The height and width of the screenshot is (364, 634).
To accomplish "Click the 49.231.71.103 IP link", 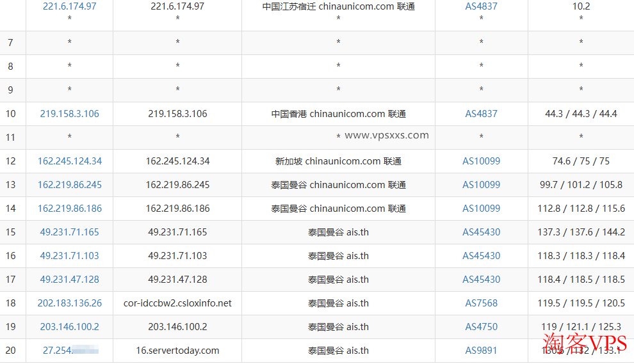I will point(69,256).
